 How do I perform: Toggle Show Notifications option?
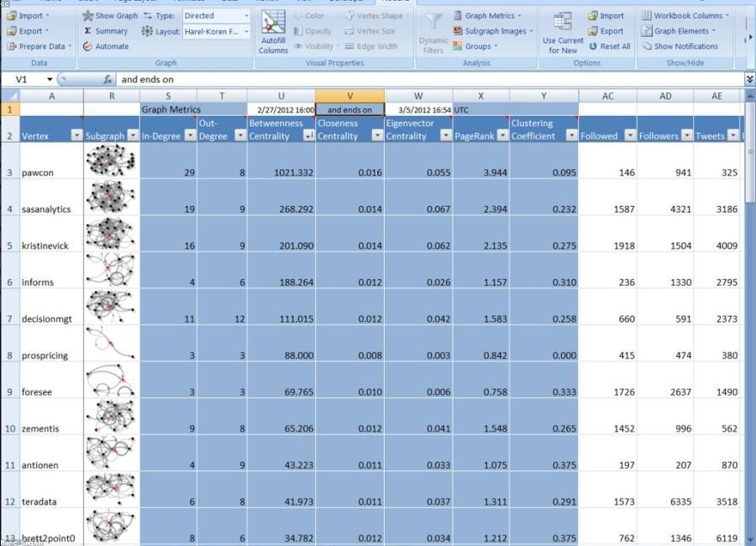pos(680,46)
